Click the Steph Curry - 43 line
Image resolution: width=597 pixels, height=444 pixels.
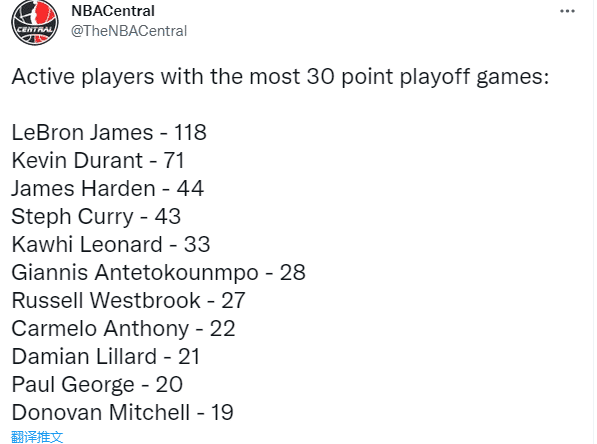(x=96, y=217)
